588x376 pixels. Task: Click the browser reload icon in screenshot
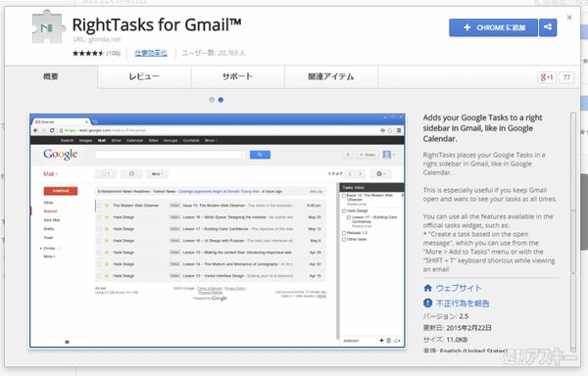tap(52, 130)
